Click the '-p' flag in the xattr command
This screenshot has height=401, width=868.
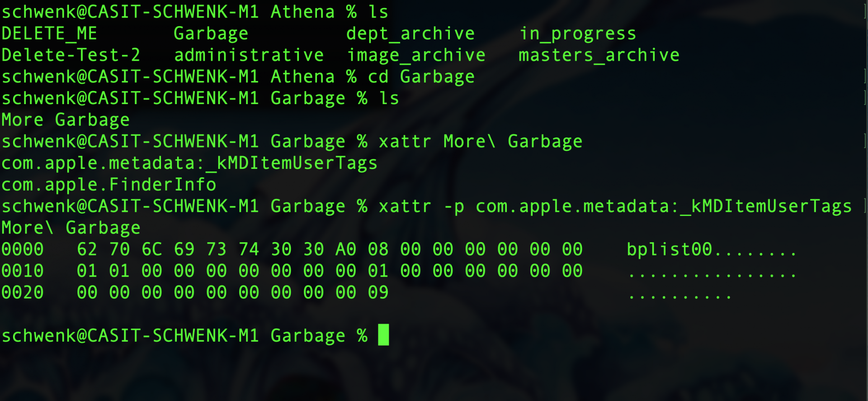(x=453, y=206)
